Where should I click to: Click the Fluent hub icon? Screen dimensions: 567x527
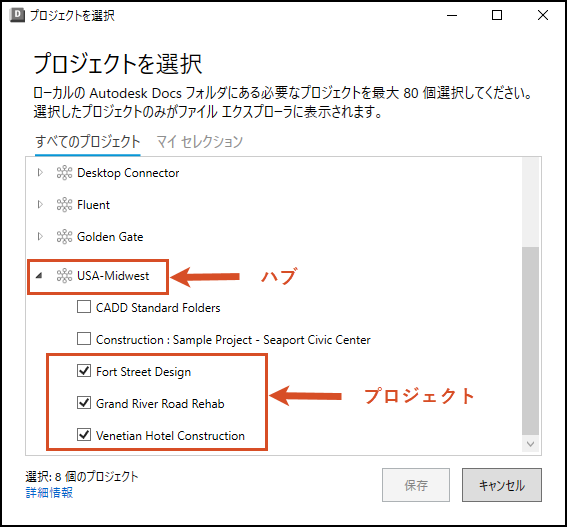click(x=64, y=205)
